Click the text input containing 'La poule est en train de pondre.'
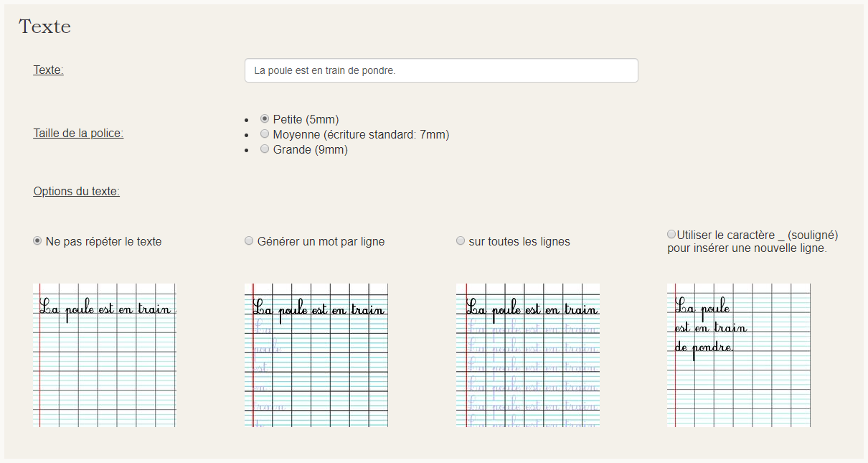This screenshot has width=868, height=463. (441, 70)
